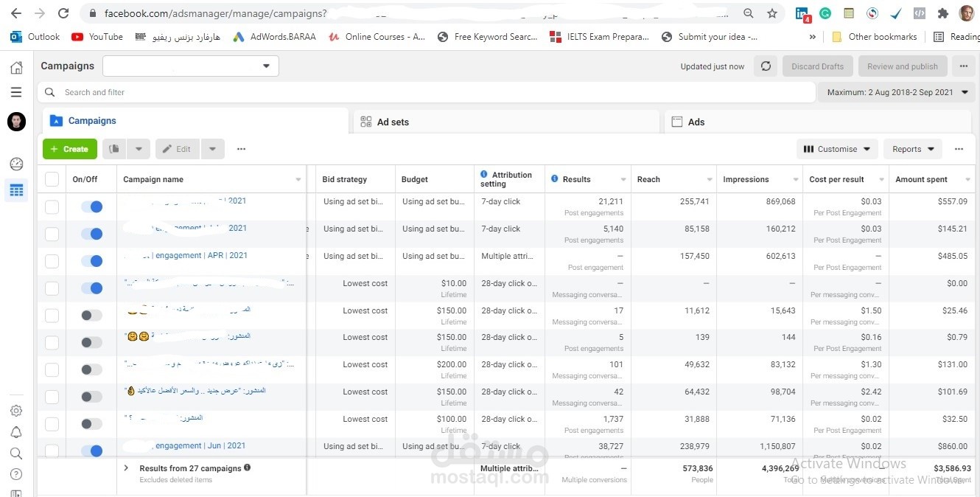
Task: Sort by the Cost per result column header
Action: pyautogui.click(x=836, y=179)
